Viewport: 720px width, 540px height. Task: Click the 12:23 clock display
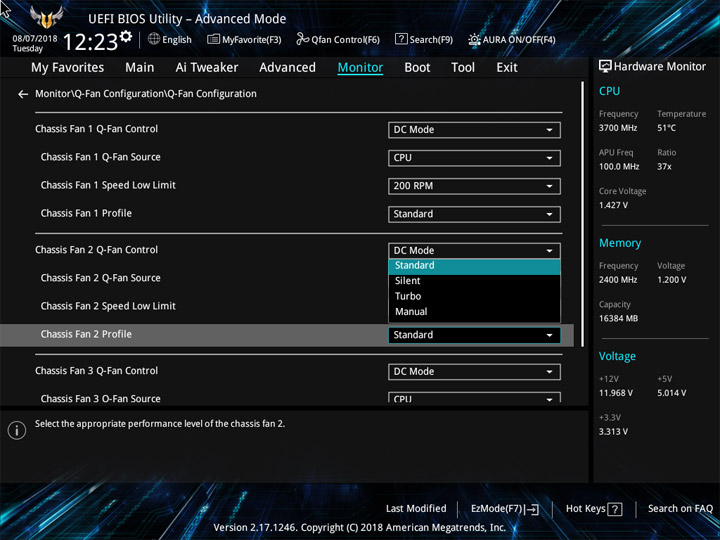click(x=90, y=42)
